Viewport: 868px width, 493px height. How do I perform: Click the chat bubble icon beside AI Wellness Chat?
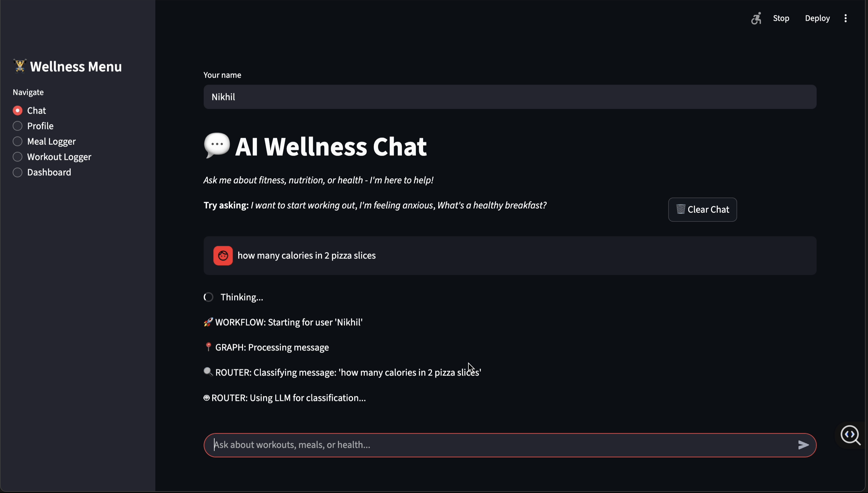click(x=216, y=146)
